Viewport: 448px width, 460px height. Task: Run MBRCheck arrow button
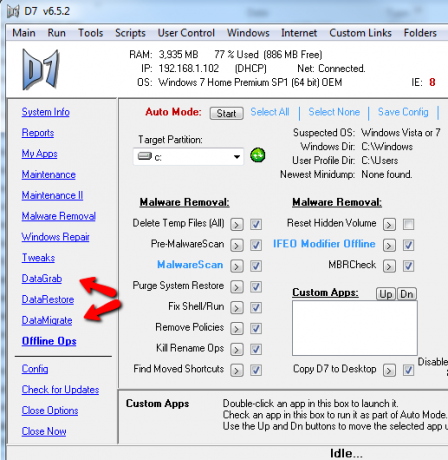click(389, 266)
